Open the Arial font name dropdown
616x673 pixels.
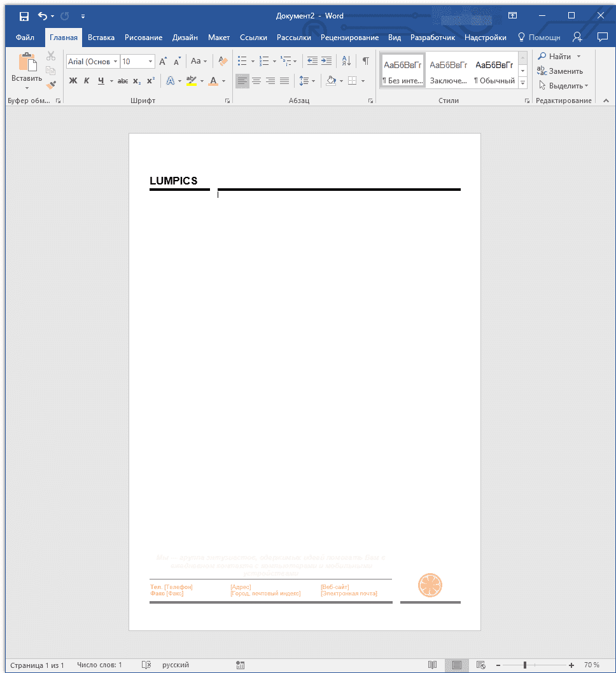pos(116,62)
